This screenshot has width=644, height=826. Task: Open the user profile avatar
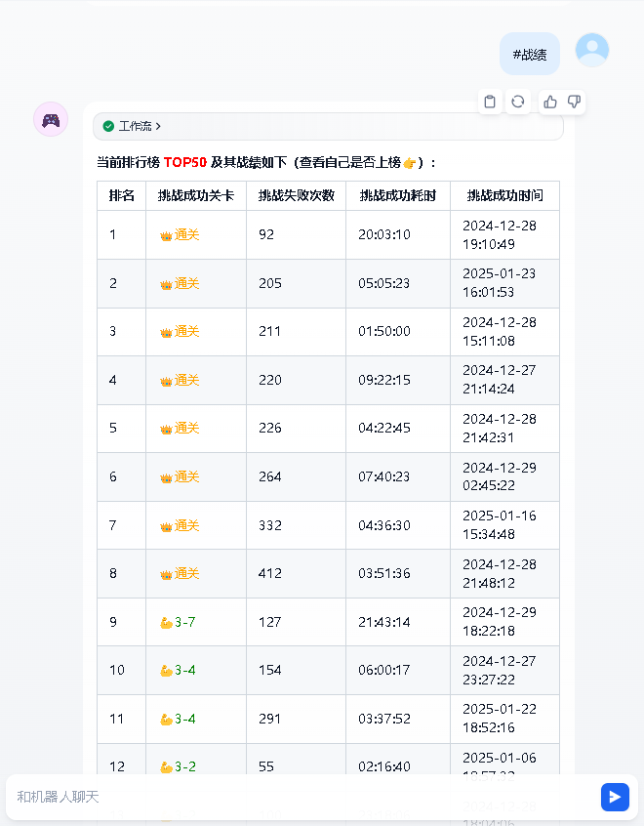pyautogui.click(x=592, y=50)
